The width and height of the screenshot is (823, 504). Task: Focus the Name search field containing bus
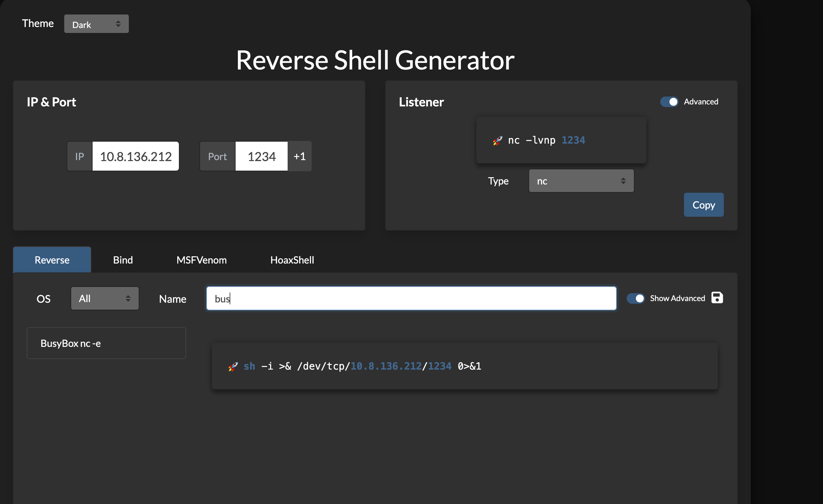pos(411,298)
